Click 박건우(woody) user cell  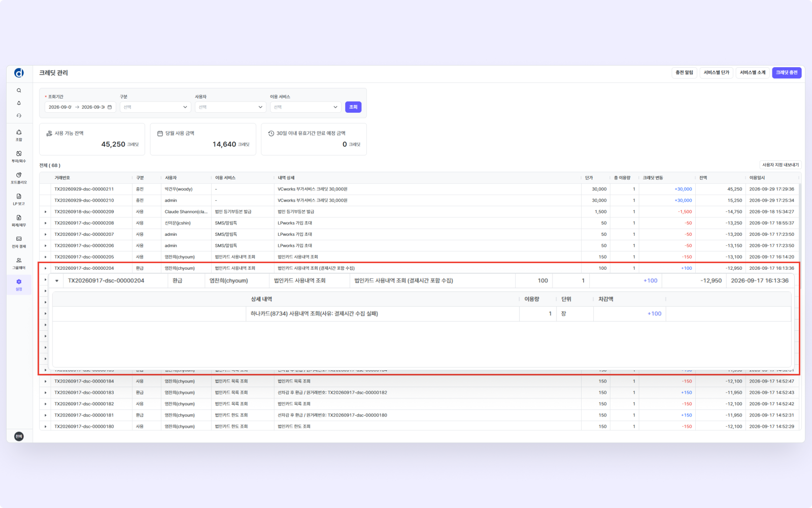(x=179, y=189)
